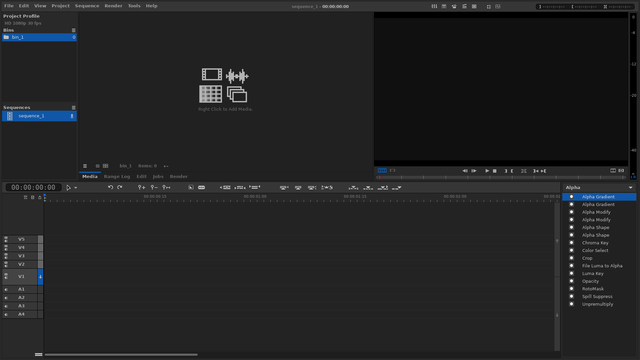This screenshot has height=360, width=640.
Task: Open the Sequences panel hamburger menu
Action: pyautogui.click(x=73, y=108)
